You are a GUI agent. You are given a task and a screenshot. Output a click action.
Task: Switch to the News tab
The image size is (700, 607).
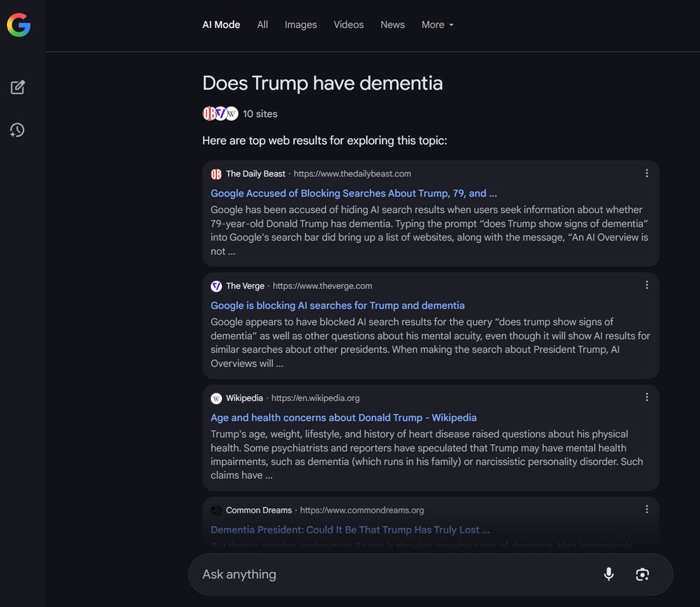392,25
